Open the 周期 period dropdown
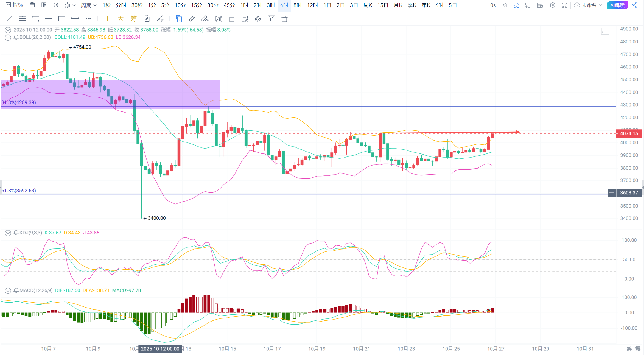Viewport: 644px width, 355px height. 88,5
